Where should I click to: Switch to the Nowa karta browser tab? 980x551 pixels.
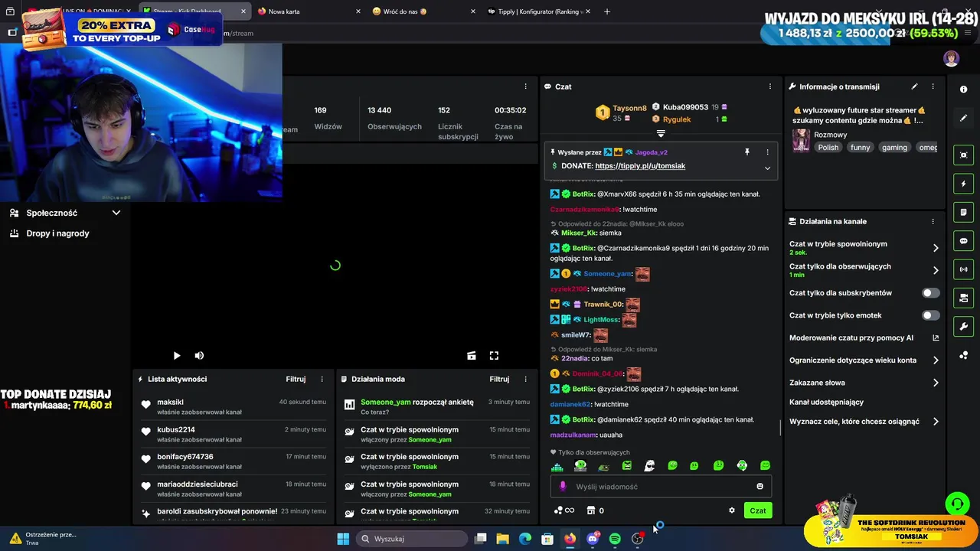tap(308, 11)
